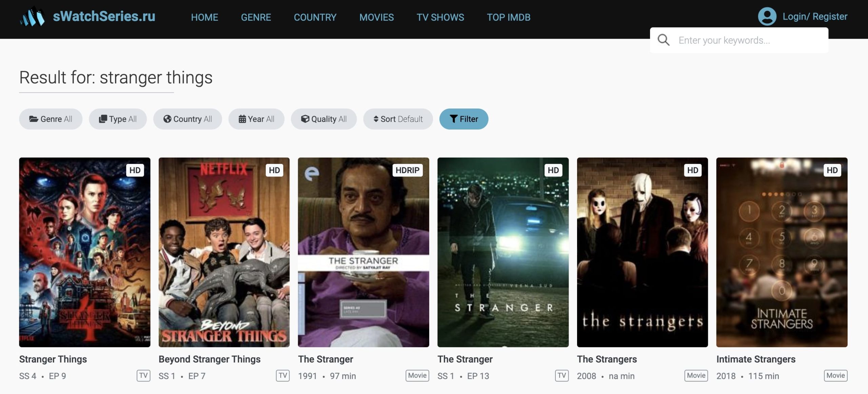The width and height of the screenshot is (868, 394).
Task: Click the magnifying glass search icon
Action: pyautogui.click(x=663, y=40)
